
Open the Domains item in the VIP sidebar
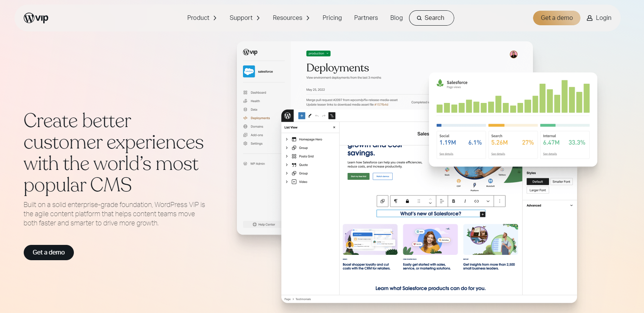[x=253, y=127]
